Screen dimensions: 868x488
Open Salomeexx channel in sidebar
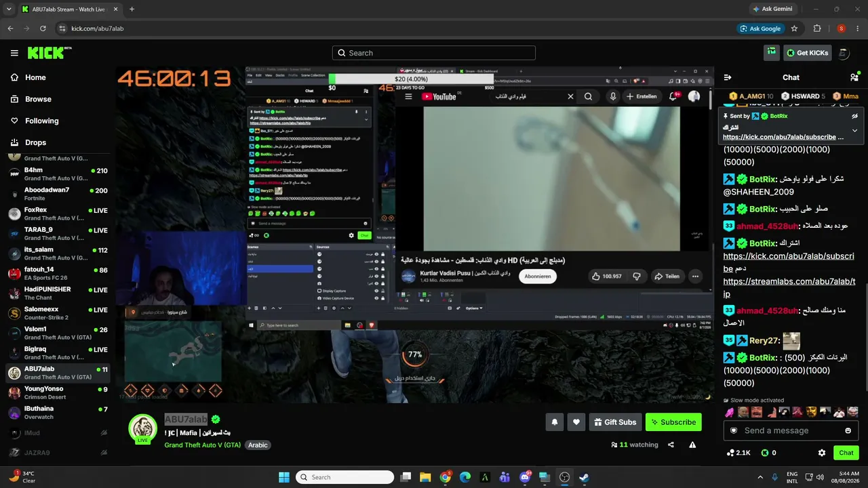[57, 313]
